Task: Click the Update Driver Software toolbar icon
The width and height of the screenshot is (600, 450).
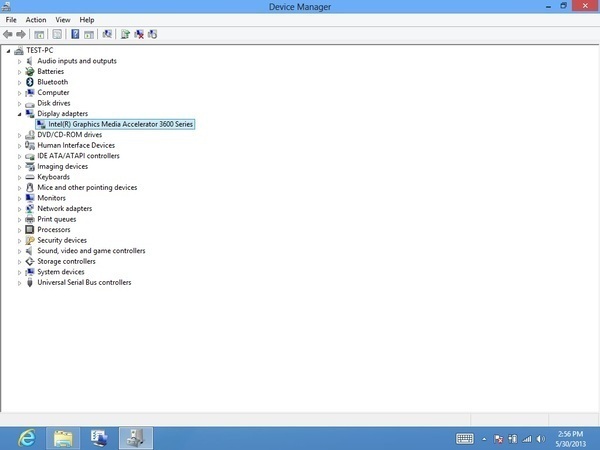Action: click(125, 34)
